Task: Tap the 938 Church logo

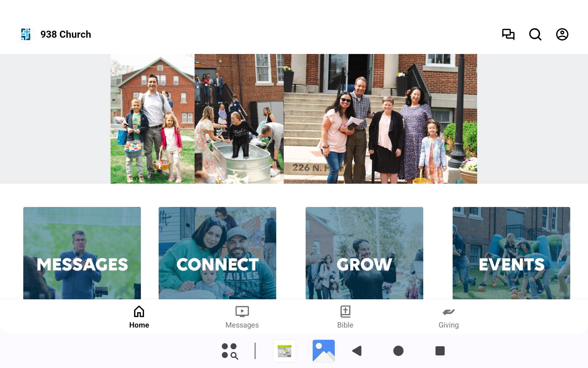Action: [26, 34]
